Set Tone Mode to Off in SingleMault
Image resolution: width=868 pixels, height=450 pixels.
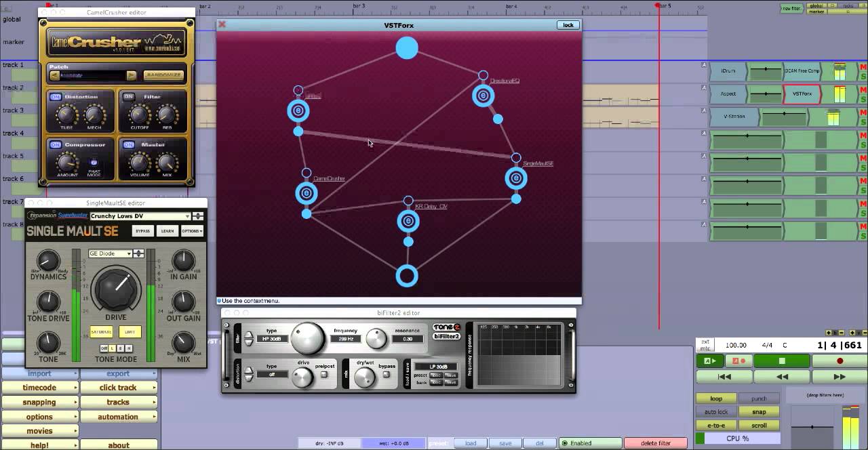[104, 348]
